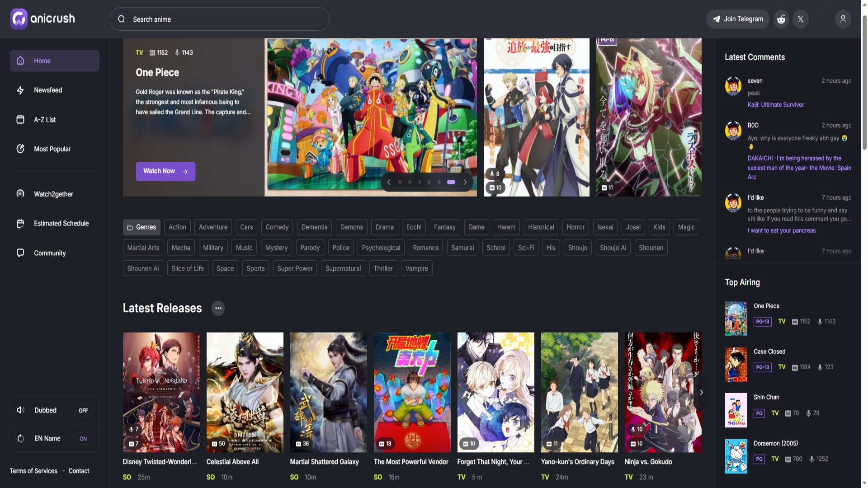Open Community from the sidebar
The image size is (868, 488).
tap(50, 253)
